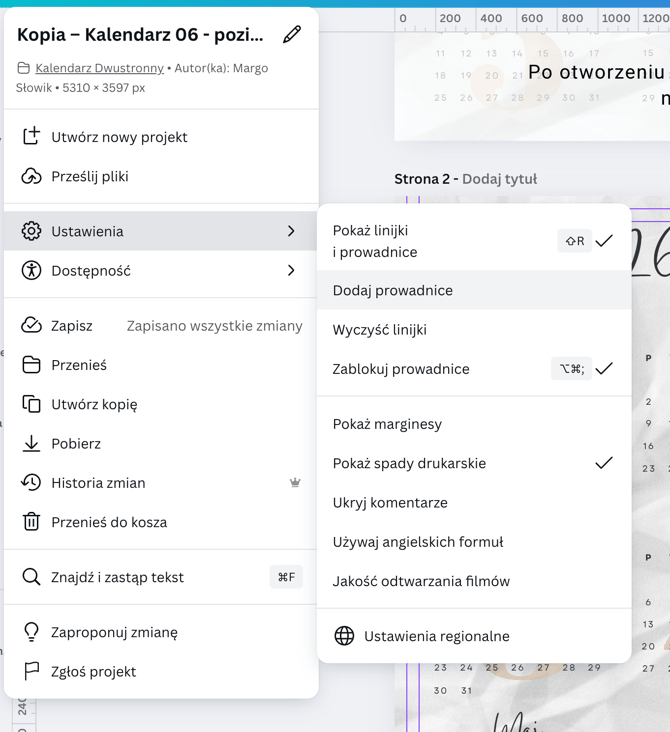Image resolution: width=670 pixels, height=732 pixels.
Task: Select Dodaj prowadnice from the submenu
Action: coord(393,290)
